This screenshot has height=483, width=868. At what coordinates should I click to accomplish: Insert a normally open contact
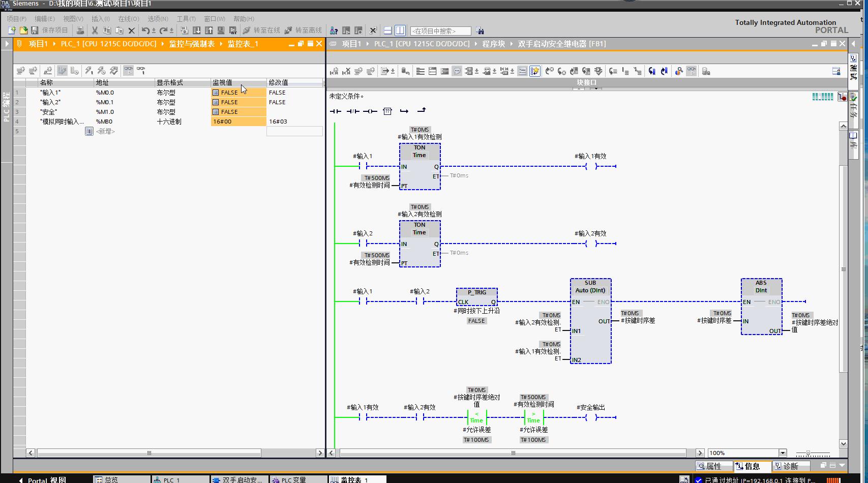click(x=335, y=111)
